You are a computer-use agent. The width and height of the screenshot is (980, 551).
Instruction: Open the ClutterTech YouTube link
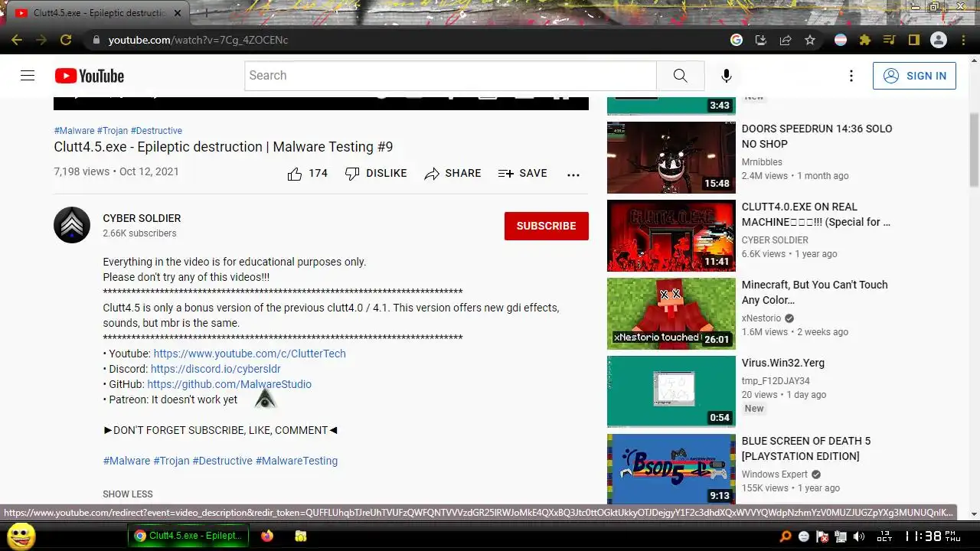point(250,354)
